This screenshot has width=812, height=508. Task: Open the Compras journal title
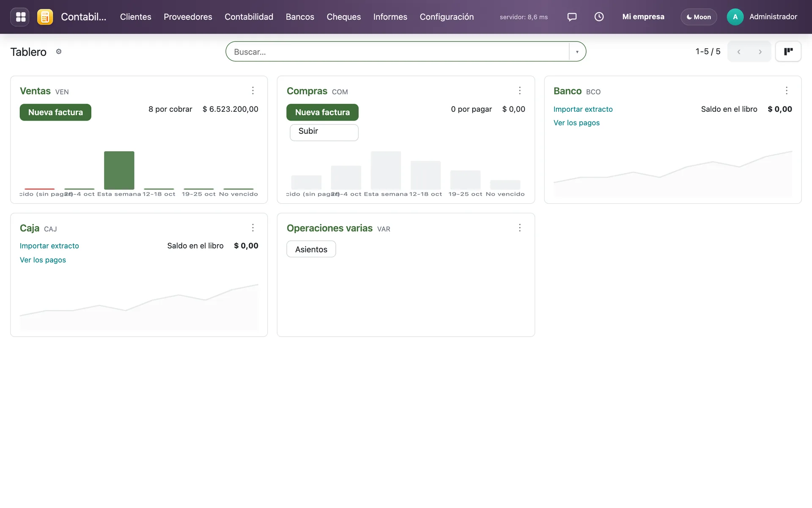pyautogui.click(x=307, y=91)
